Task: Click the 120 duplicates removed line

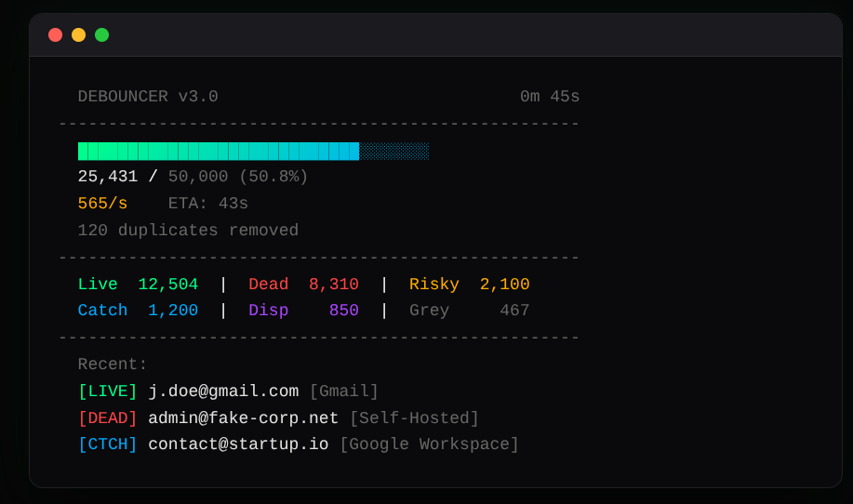Action: (188, 230)
